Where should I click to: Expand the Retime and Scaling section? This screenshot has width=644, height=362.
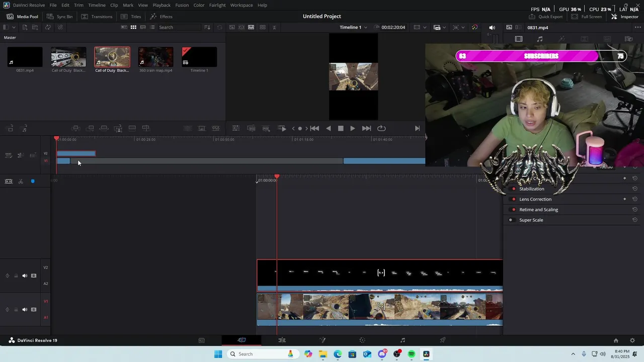[x=538, y=210]
